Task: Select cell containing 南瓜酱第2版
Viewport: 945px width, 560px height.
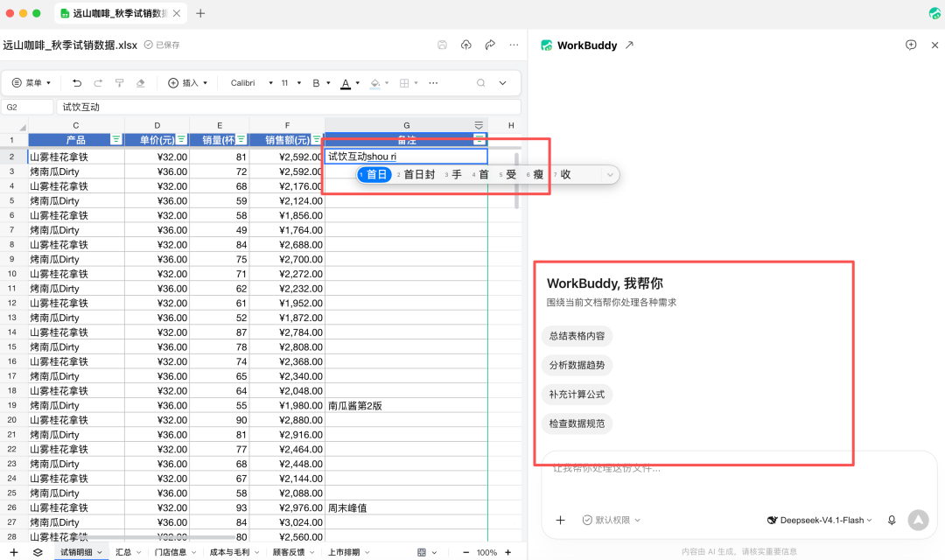Action: [x=406, y=406]
